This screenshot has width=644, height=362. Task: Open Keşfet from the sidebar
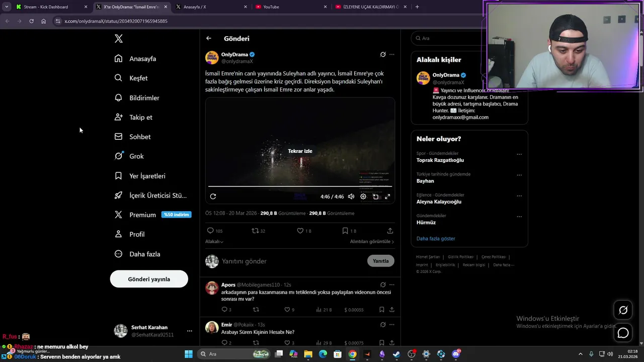[131, 78]
